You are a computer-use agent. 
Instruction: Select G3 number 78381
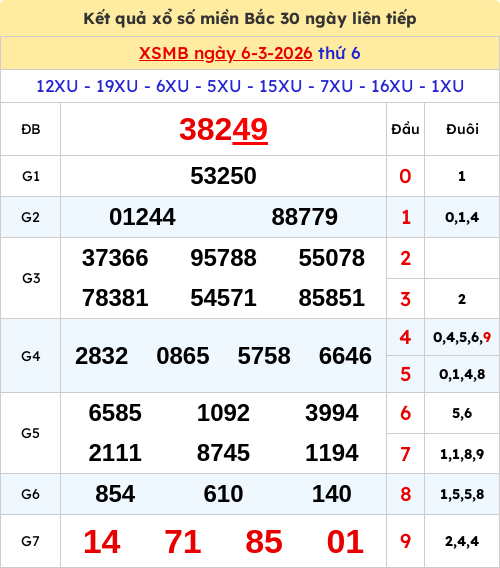(x=115, y=298)
